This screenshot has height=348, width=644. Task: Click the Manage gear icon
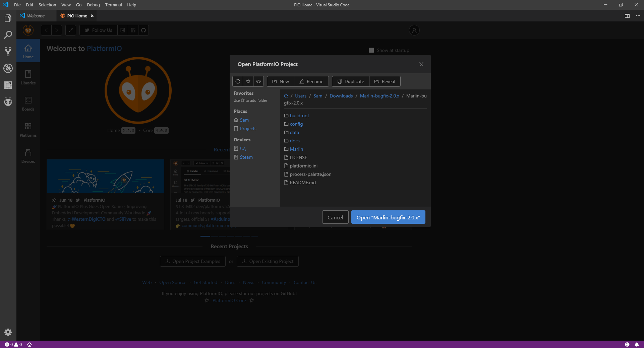[8, 332]
